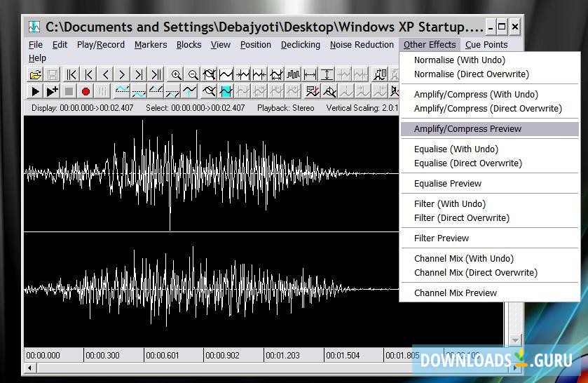Click the single-bar right arrow navigation icon
This screenshot has height=383, width=588.
(x=139, y=74)
